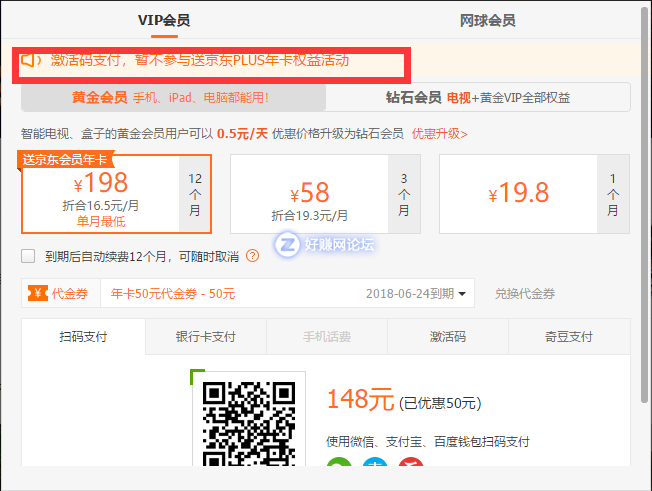The image size is (652, 491).
Task: Select the 奇豆支付 payment tab
Action: click(569, 336)
